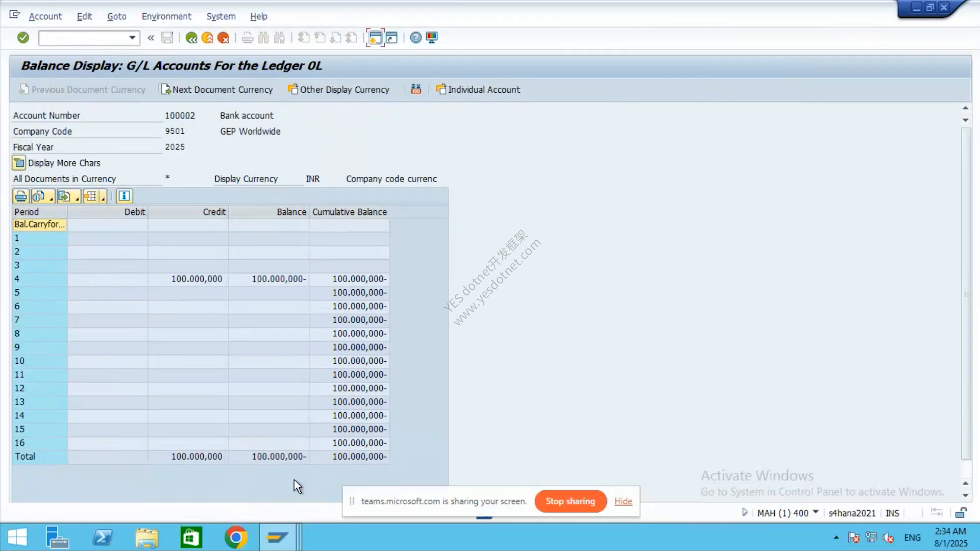980x551 pixels.
Task: Open the Help menu
Action: [x=259, y=16]
